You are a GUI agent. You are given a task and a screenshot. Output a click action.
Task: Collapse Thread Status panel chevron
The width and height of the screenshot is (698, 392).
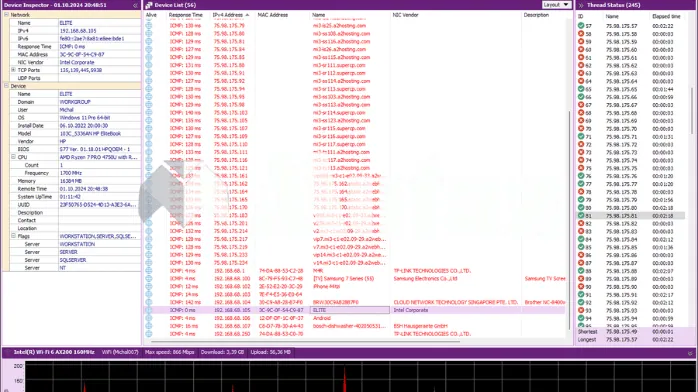pyautogui.click(x=580, y=5)
